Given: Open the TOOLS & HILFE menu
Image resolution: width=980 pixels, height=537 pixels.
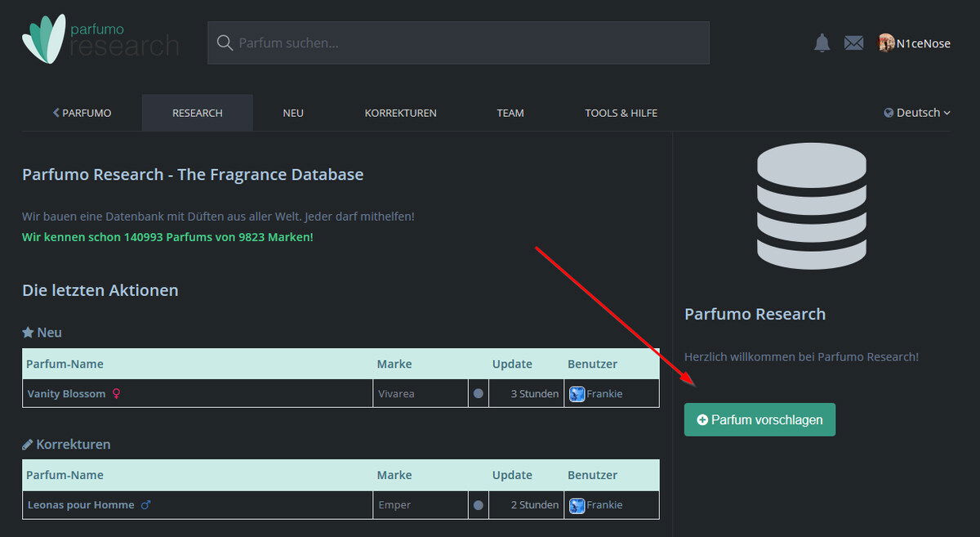Looking at the screenshot, I should click(621, 113).
